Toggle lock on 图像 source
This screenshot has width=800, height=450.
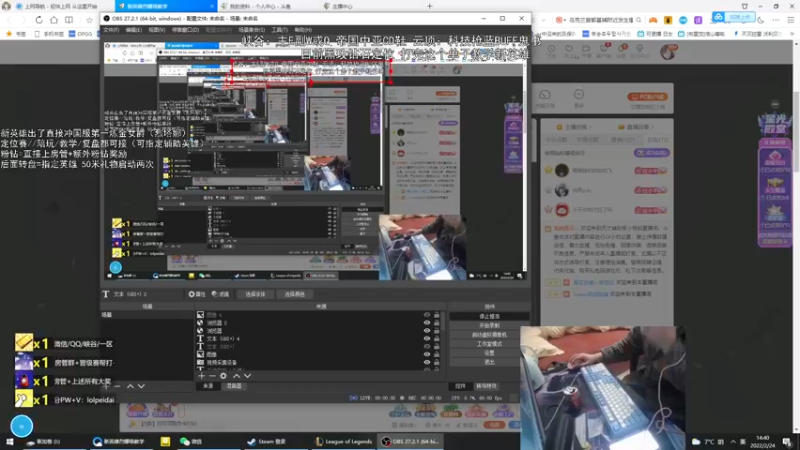point(436,354)
